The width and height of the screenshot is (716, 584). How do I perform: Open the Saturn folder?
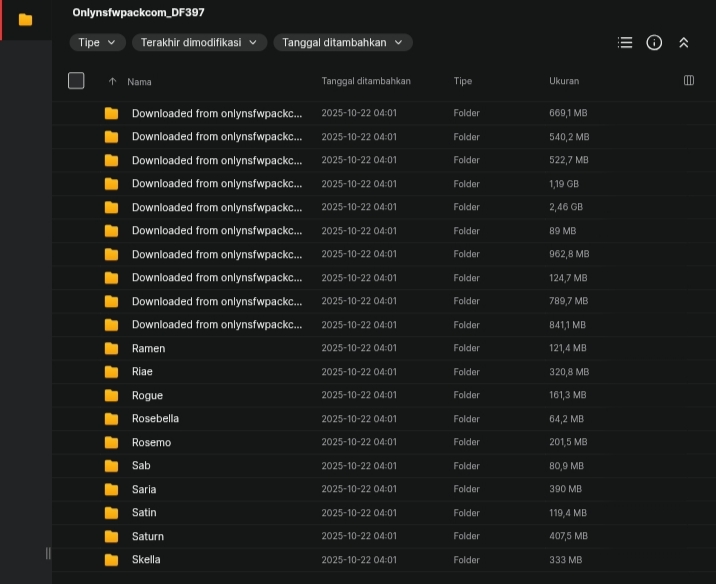148,536
